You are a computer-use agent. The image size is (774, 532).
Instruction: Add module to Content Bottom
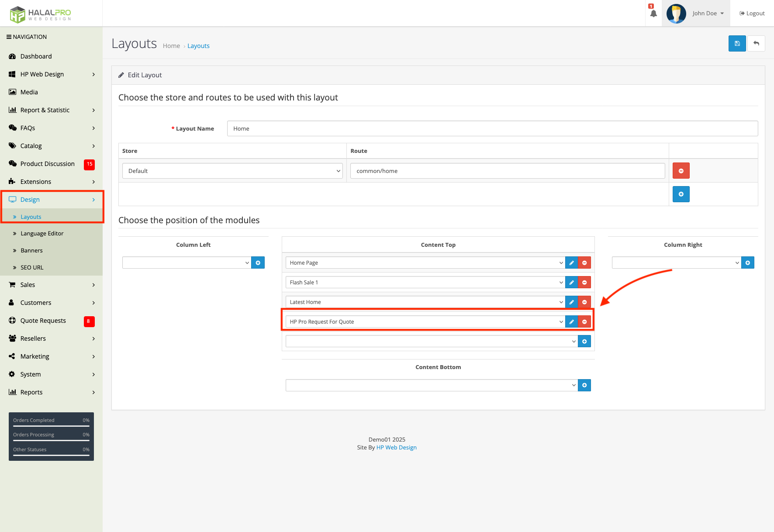point(584,385)
